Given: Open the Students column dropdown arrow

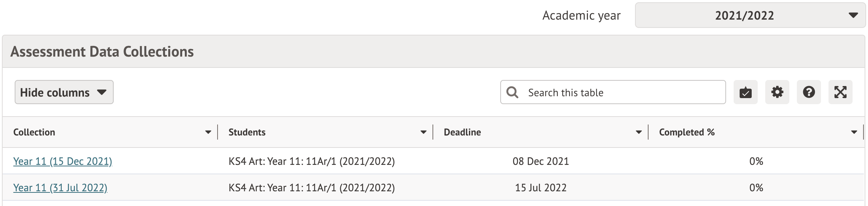Looking at the screenshot, I should click(x=423, y=132).
